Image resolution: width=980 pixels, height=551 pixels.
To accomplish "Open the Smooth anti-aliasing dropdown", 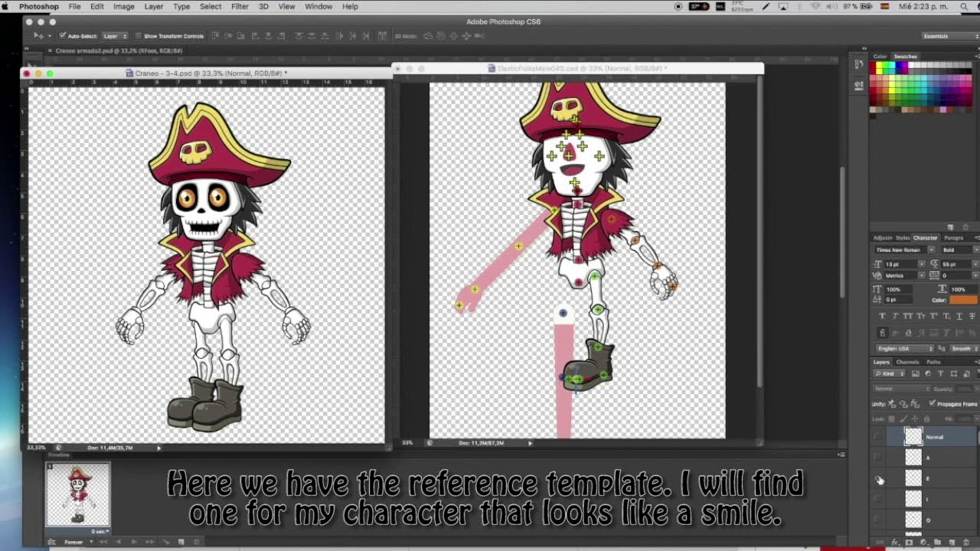I will pyautogui.click(x=964, y=349).
